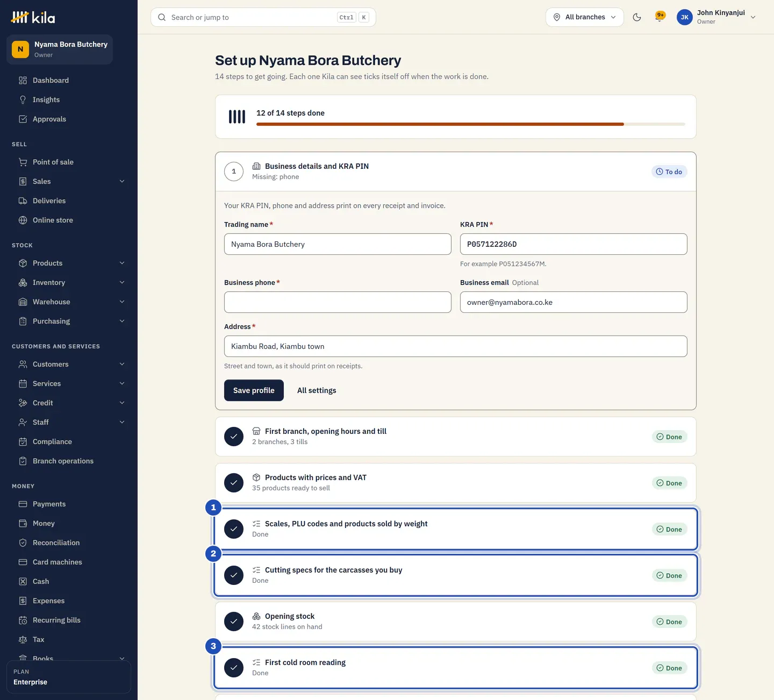Viewport: 774px width, 700px height.
Task: Open Recurring bills page
Action: (69, 620)
